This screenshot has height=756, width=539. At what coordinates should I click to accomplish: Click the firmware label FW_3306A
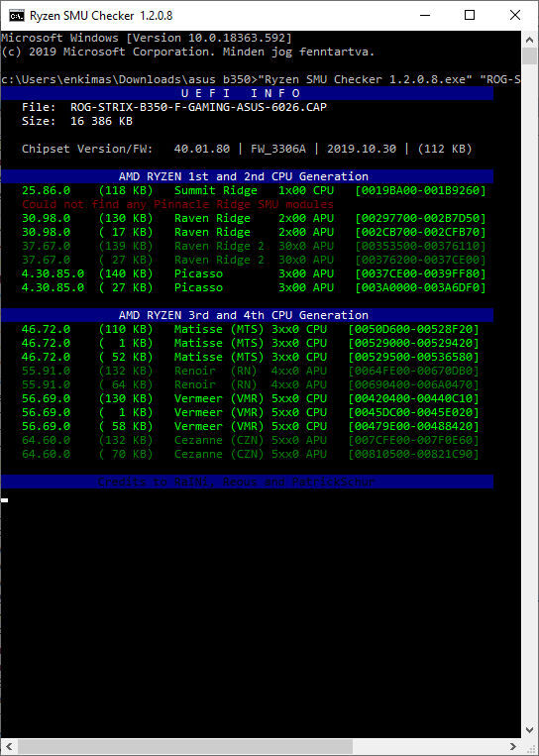[278, 149]
